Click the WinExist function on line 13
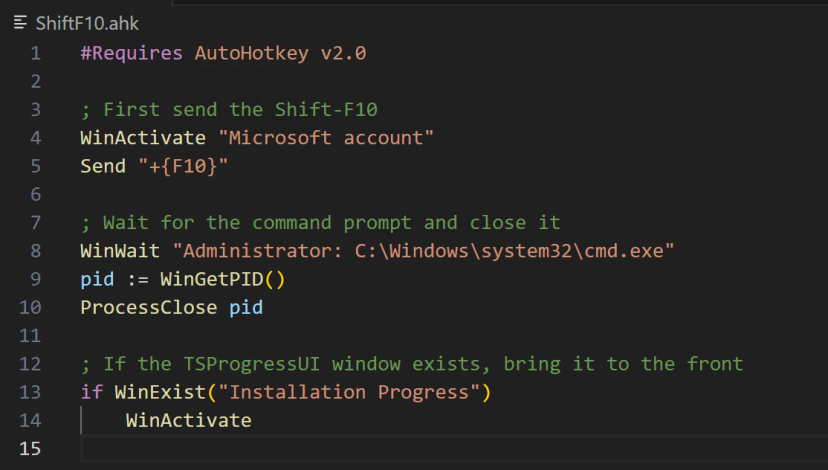The height and width of the screenshot is (470, 828). point(155,392)
